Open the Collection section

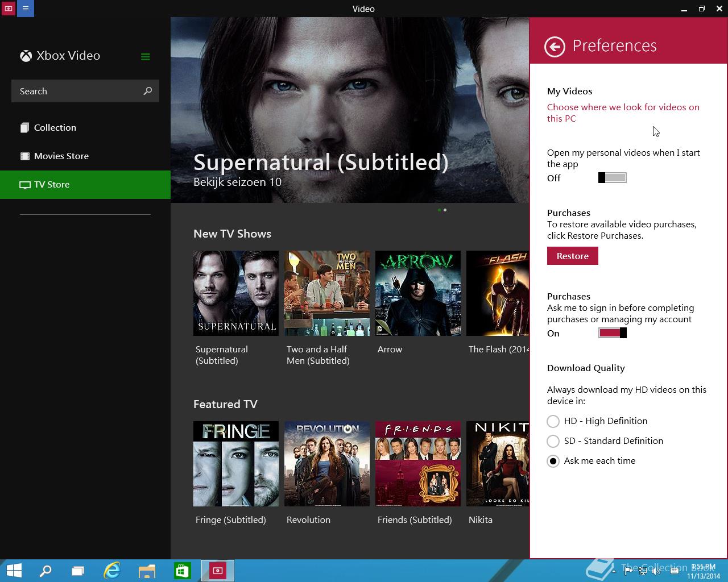[x=85, y=127]
